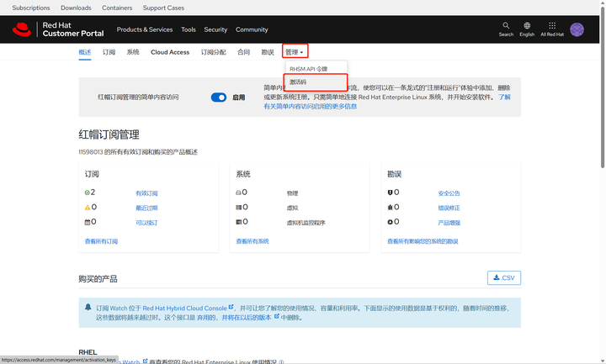Viewport: 606px width, 364px height.
Task: Open the Red Hat Hybrid Cloud Console link
Action: 184,308
